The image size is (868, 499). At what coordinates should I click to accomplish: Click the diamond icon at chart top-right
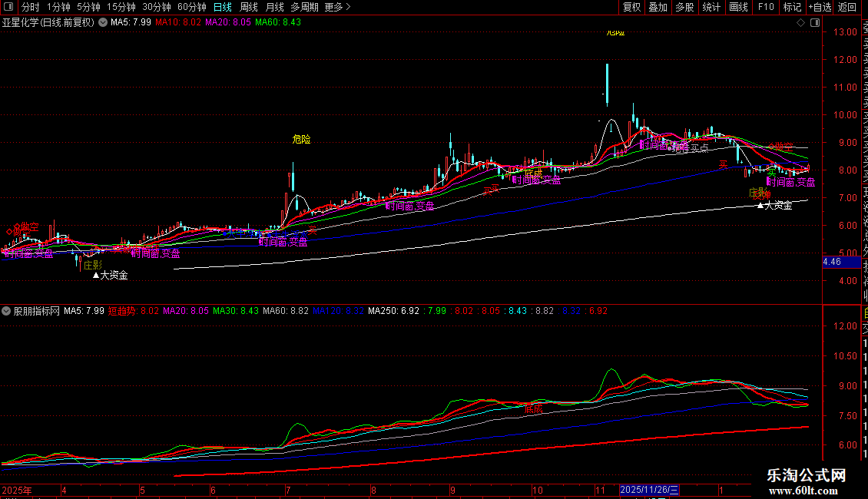point(801,23)
